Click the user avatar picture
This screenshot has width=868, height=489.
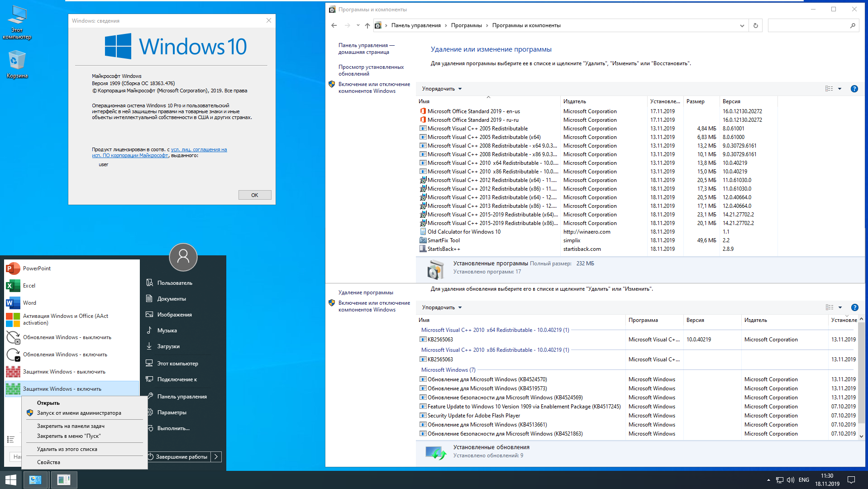coord(183,257)
